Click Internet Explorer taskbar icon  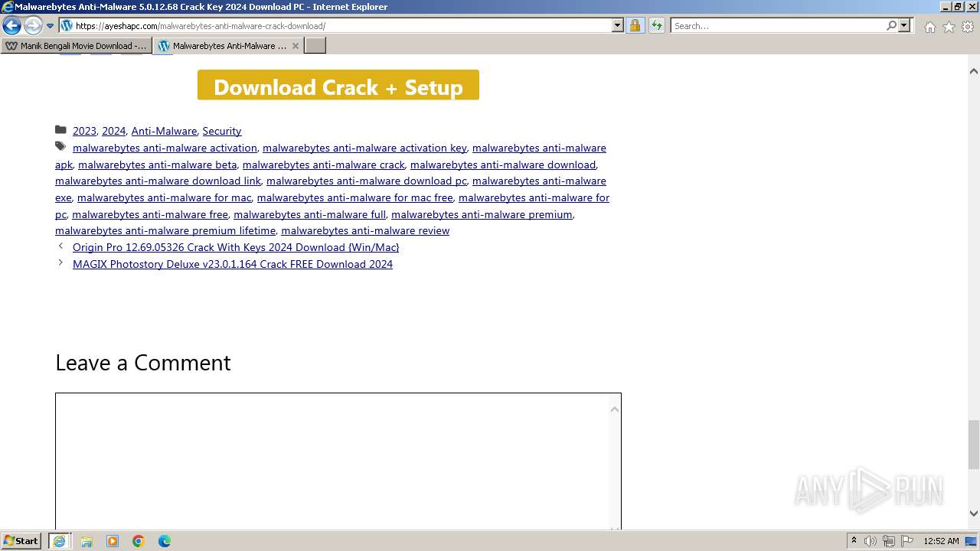(60, 541)
